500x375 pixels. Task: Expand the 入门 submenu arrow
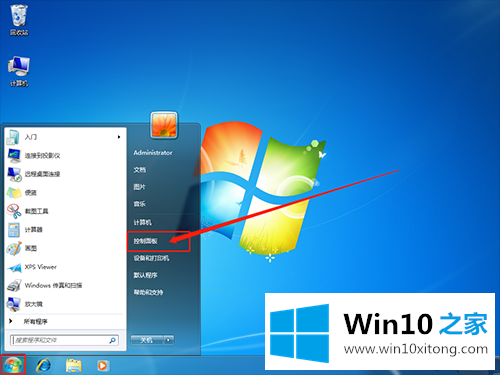pos(119,137)
